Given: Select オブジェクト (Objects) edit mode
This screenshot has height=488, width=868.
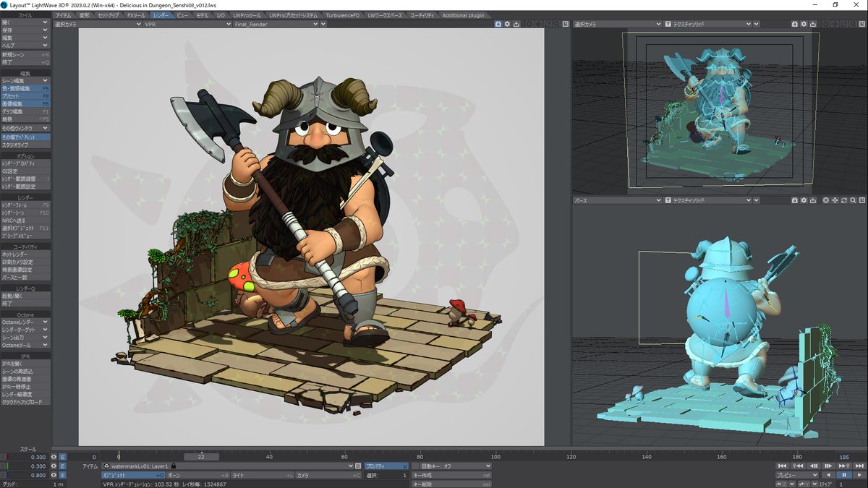Looking at the screenshot, I should [x=132, y=475].
